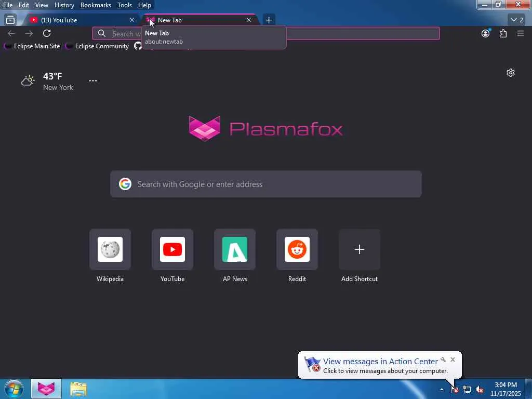Click the search magnifier in the address bar
Screen dimensions: 532x399
101,33
